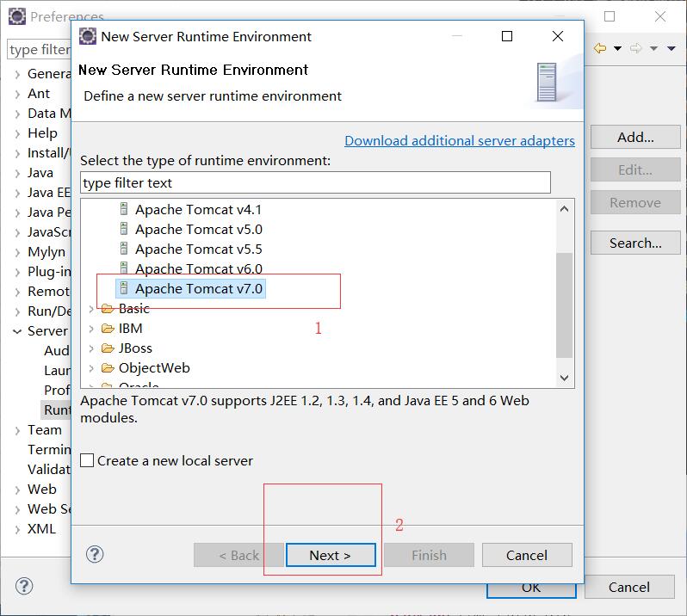Select the Web item in Preferences tree
Image resolution: width=687 pixels, height=616 pixels.
point(41,489)
